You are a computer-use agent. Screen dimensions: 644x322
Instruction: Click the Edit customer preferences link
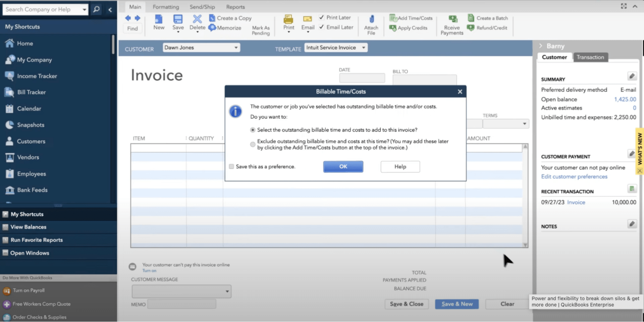click(574, 176)
